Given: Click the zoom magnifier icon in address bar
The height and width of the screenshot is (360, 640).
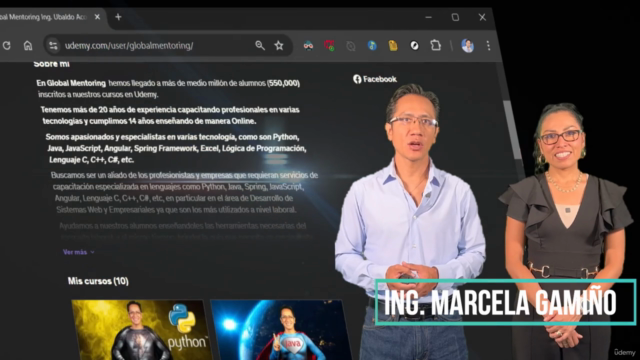Looking at the screenshot, I should 260,45.
